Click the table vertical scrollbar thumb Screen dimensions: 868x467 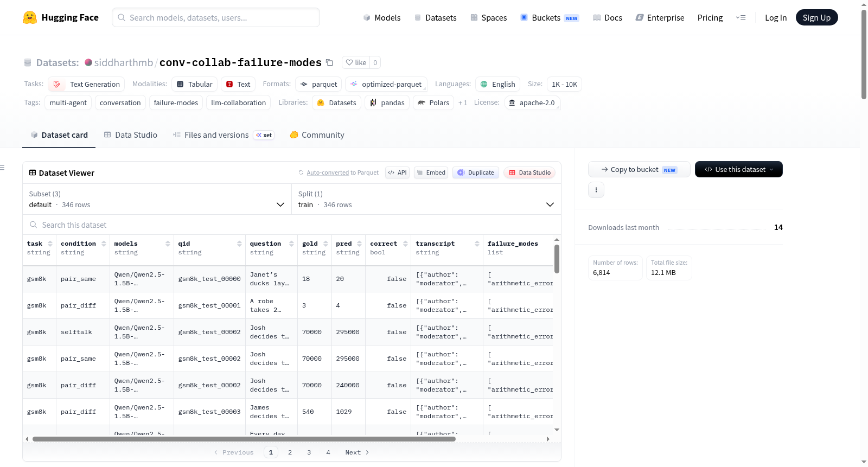point(557,259)
